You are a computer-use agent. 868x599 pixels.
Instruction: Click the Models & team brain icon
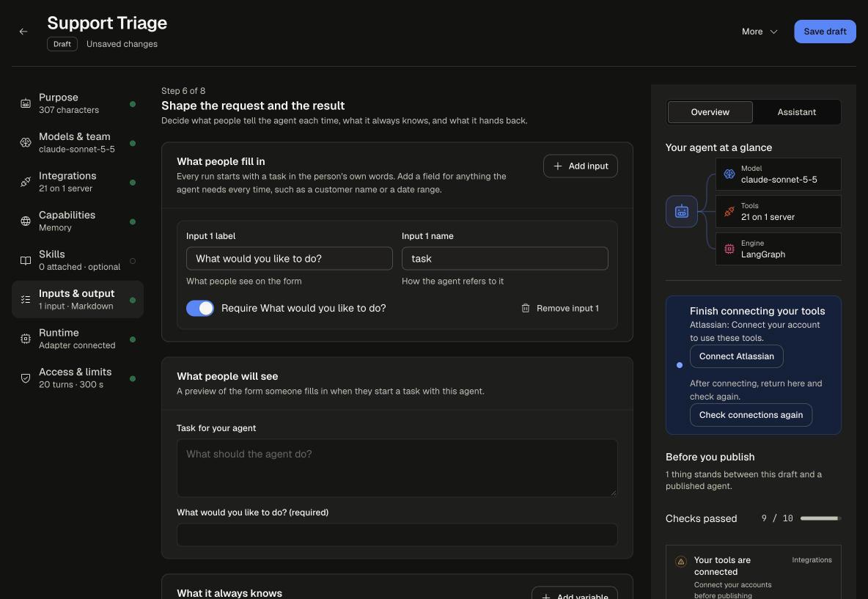click(x=26, y=143)
